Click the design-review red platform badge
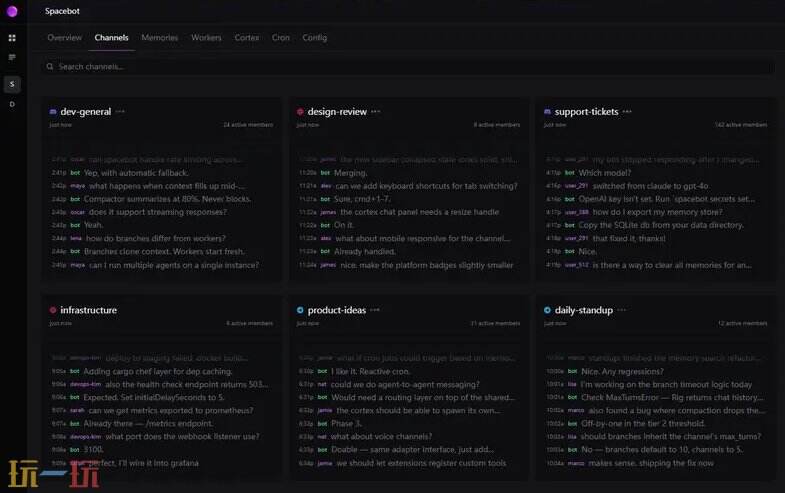The image size is (785, 493). point(300,112)
